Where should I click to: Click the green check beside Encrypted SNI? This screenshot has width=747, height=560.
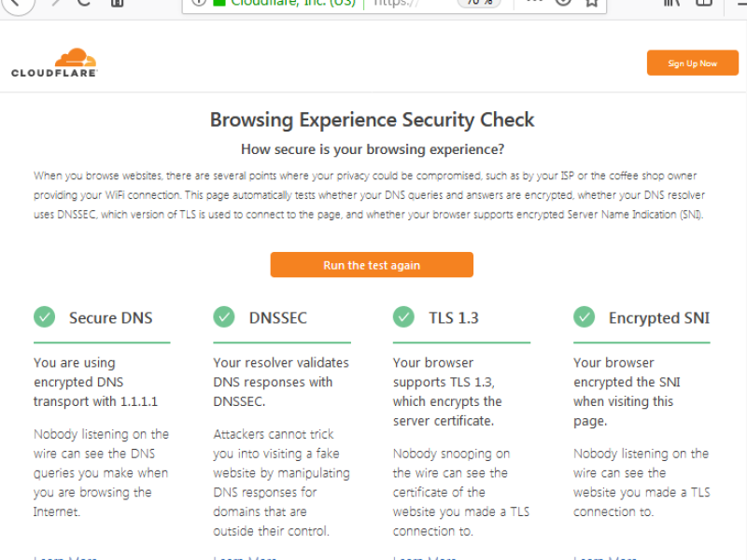coord(585,316)
